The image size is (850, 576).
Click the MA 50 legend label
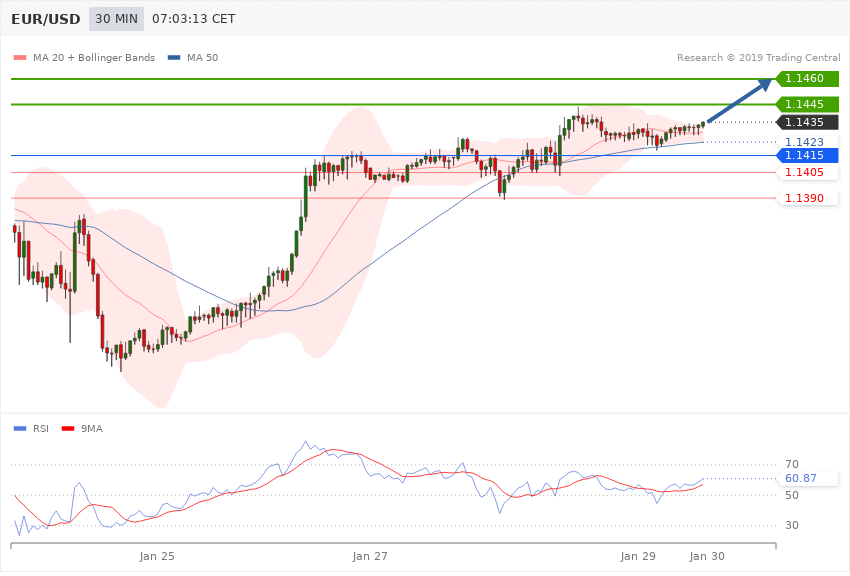click(202, 57)
